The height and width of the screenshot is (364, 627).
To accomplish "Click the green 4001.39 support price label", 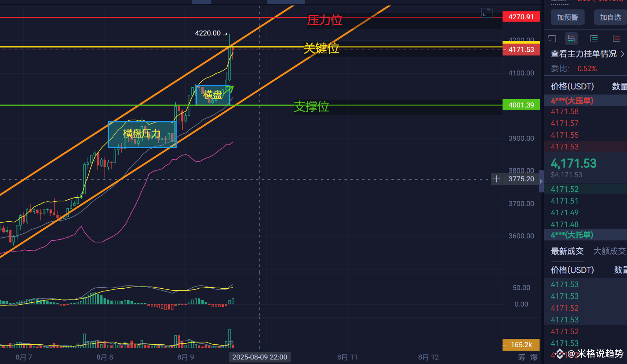I will click(x=521, y=105).
